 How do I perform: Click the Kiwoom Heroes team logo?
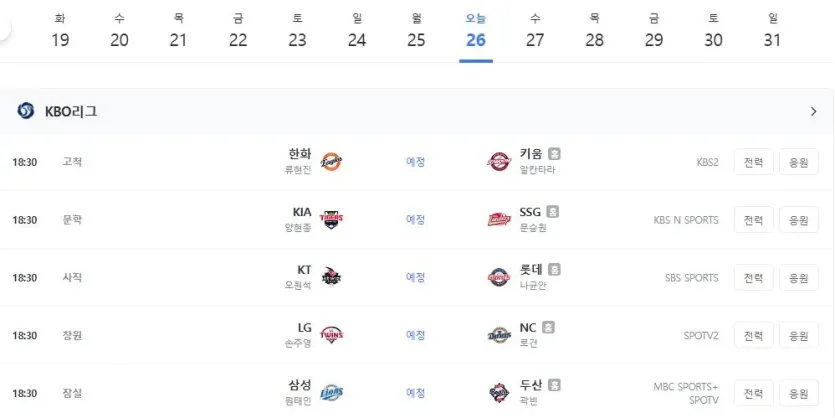499,162
